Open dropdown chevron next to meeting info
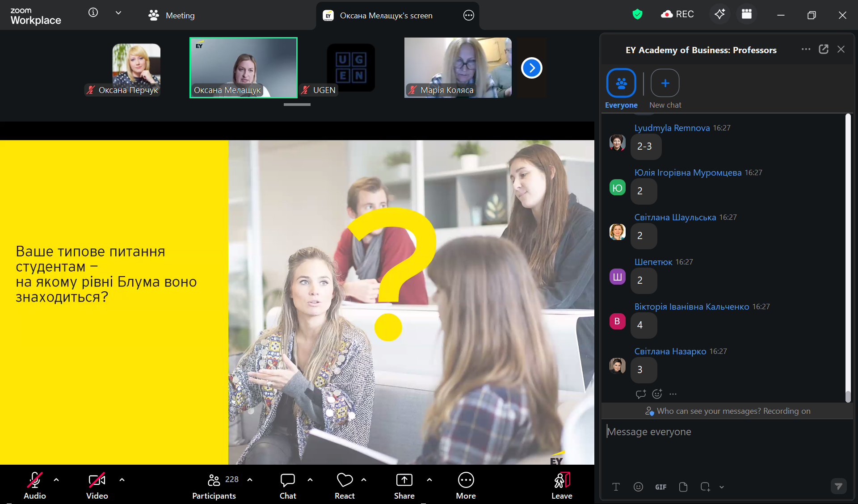This screenshot has width=858, height=504. (x=118, y=13)
